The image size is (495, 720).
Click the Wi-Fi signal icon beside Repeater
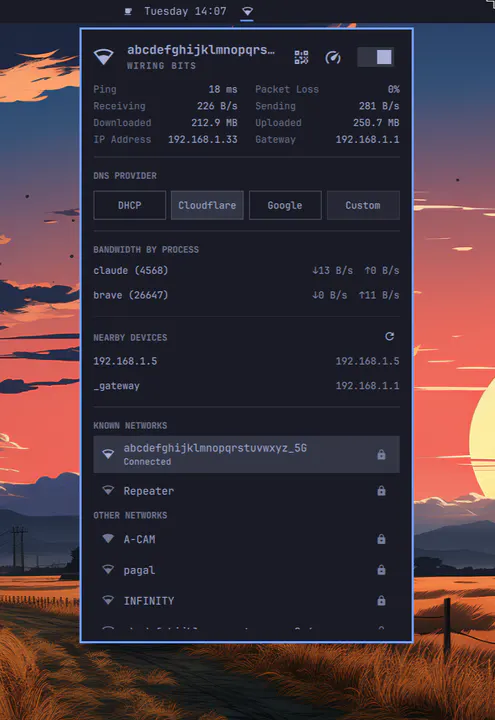(108, 490)
